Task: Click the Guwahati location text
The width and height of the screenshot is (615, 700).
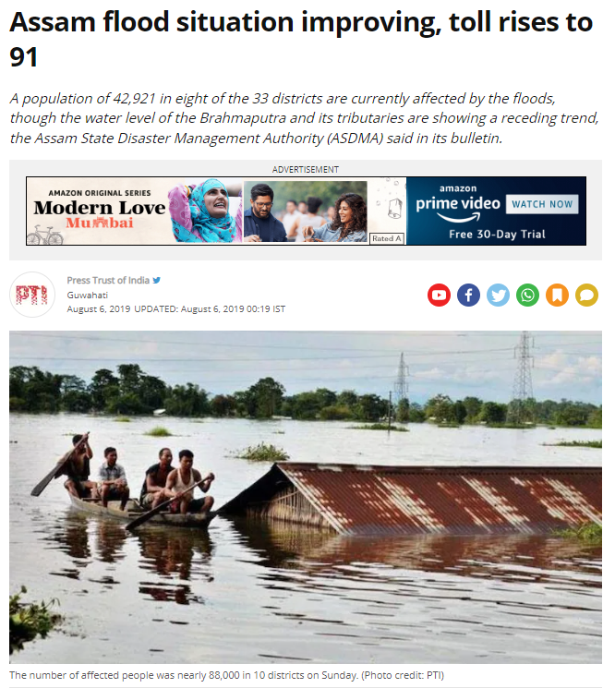Action: 88,296
